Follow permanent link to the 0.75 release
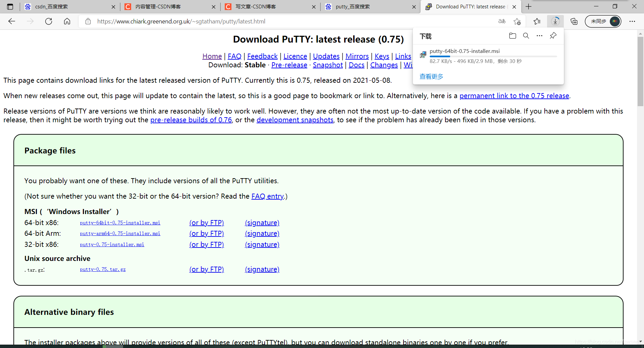The image size is (644, 348). pyautogui.click(x=514, y=96)
